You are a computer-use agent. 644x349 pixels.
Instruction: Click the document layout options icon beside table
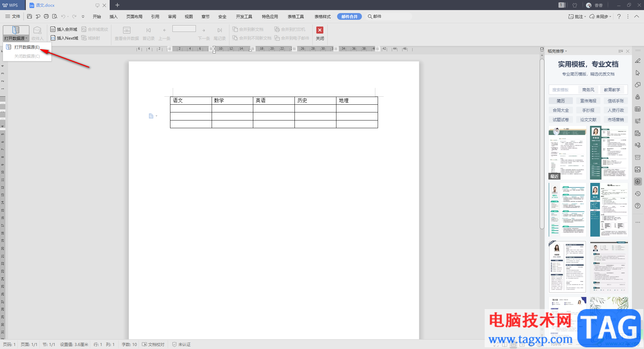(151, 116)
